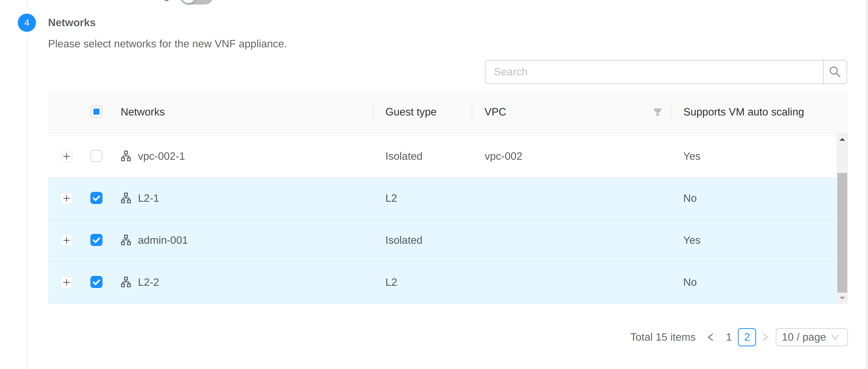Viewport: 868px width, 369px height.
Task: Expand details for vpc-002-1
Action: click(67, 156)
